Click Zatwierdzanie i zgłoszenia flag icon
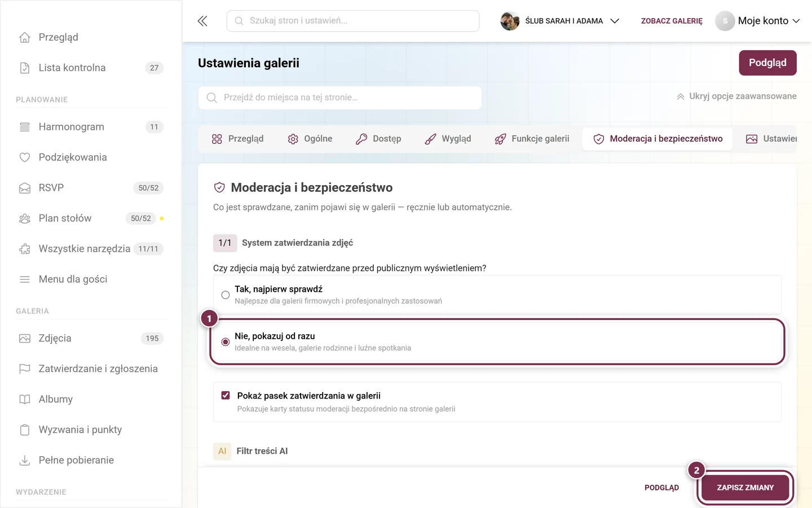 (25, 369)
